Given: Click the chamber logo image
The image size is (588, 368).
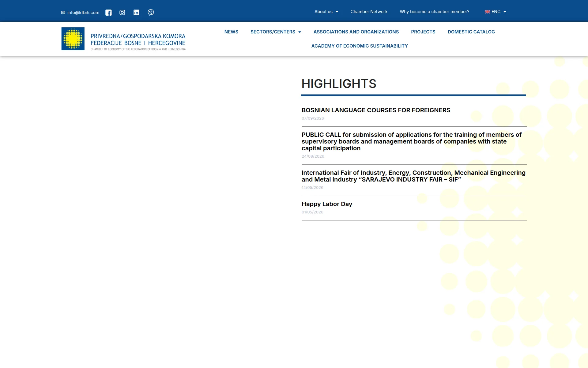Looking at the screenshot, I should click(x=73, y=39).
